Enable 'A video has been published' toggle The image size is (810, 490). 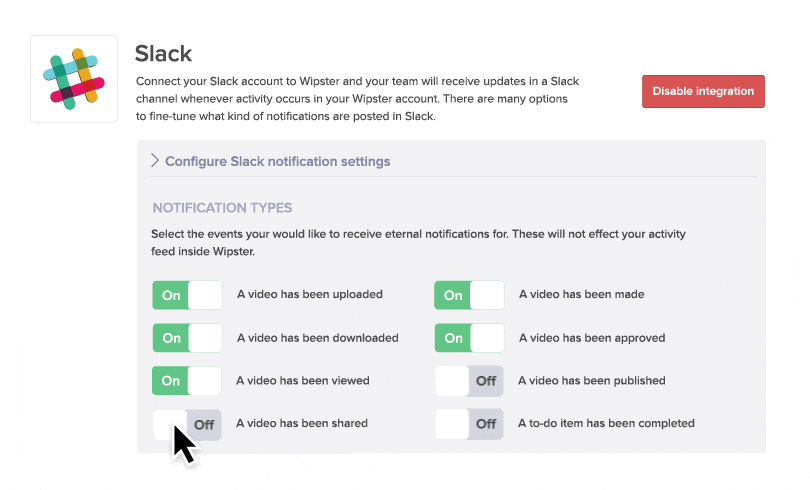click(469, 381)
